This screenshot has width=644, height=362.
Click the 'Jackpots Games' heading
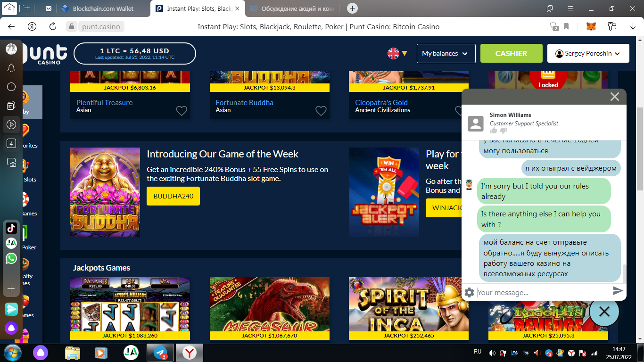(x=101, y=268)
